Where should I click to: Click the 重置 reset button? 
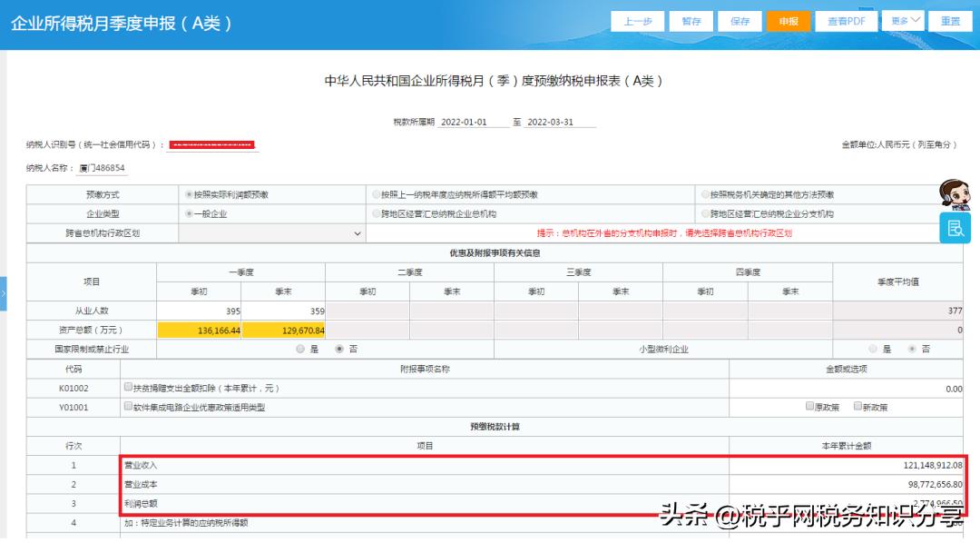pos(951,20)
